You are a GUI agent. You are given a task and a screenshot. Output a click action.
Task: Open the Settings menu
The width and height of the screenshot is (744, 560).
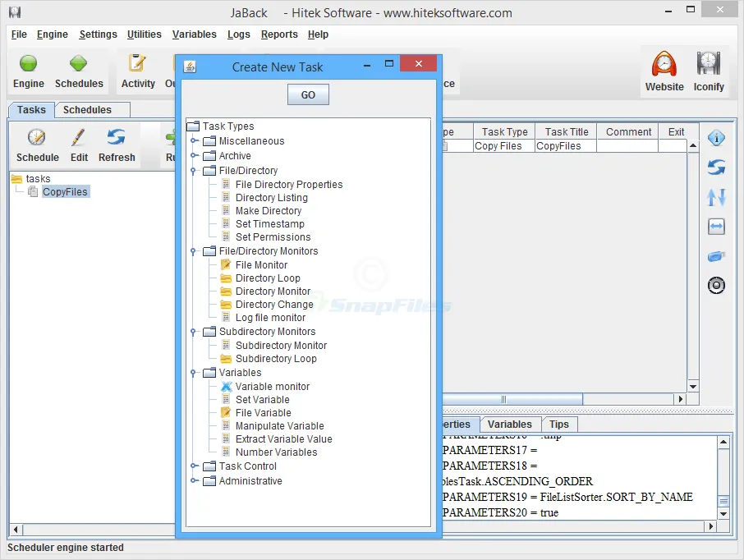point(98,34)
